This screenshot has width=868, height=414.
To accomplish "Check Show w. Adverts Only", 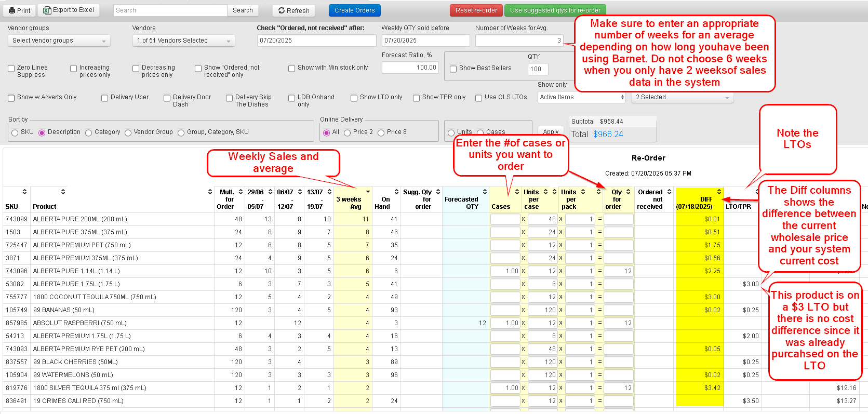I will pos(11,98).
